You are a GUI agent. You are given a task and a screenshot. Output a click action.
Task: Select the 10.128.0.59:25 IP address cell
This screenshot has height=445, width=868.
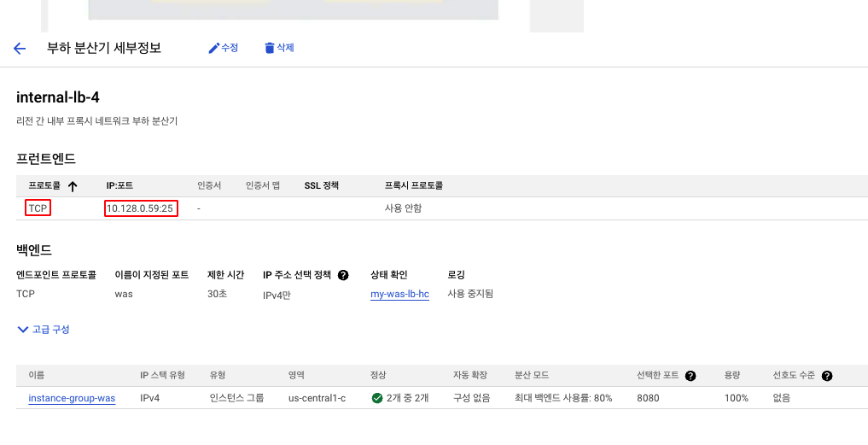[139, 208]
